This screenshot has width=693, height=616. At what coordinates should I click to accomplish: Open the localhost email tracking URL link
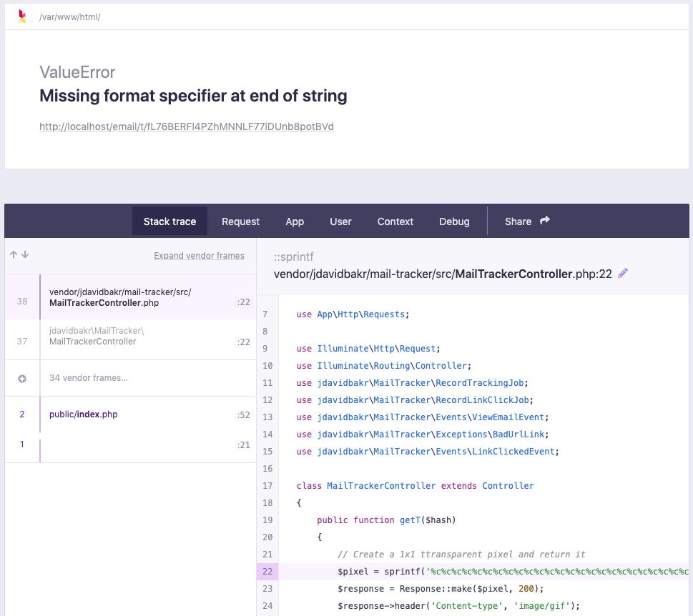coord(185,126)
